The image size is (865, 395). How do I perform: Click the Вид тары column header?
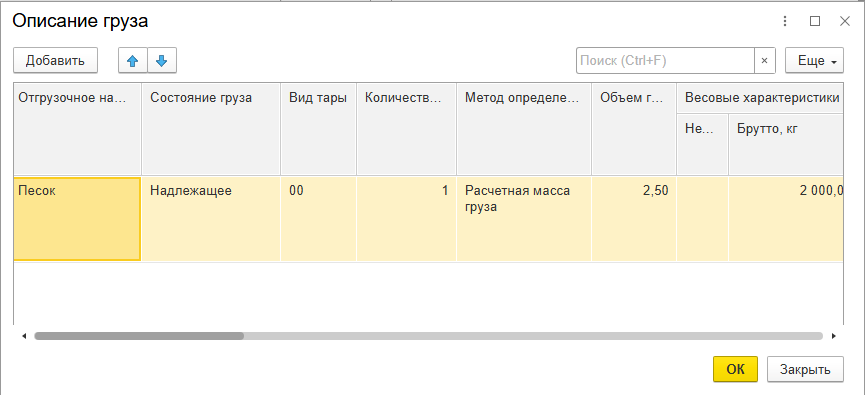(319, 129)
